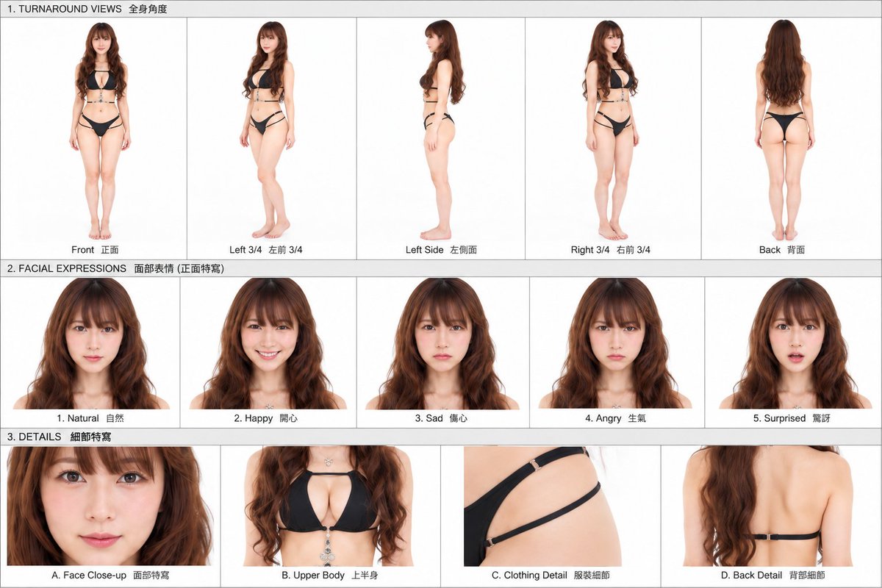Click the "Back 背面" caption
This screenshot has width=882, height=588.
(782, 250)
